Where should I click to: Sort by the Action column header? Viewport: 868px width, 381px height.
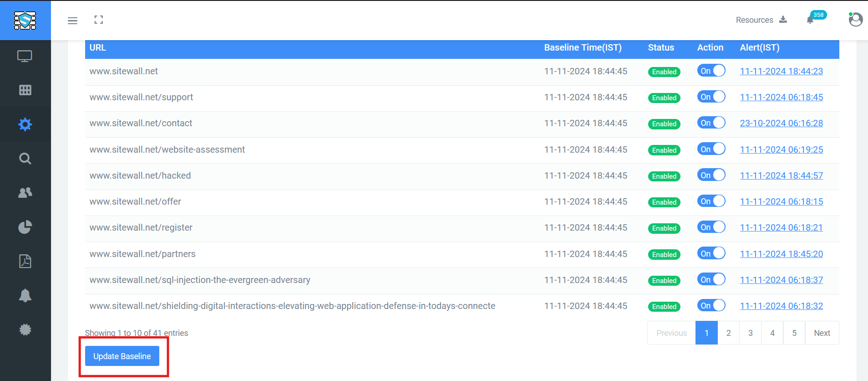pyautogui.click(x=710, y=47)
